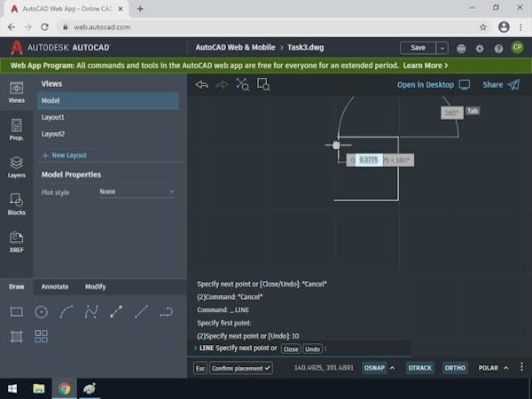
Task: Open the Windows Start menu
Action: click(x=12, y=389)
